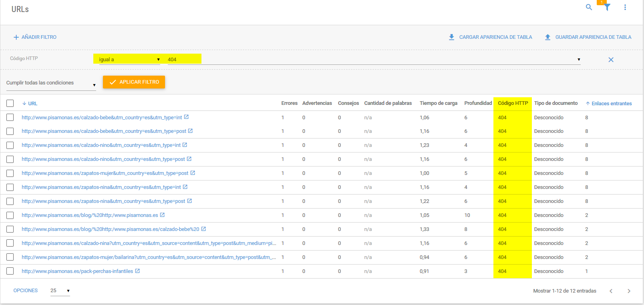Check the calzado-nino type=int row checkbox
The width and height of the screenshot is (644, 305).
pos(10,145)
